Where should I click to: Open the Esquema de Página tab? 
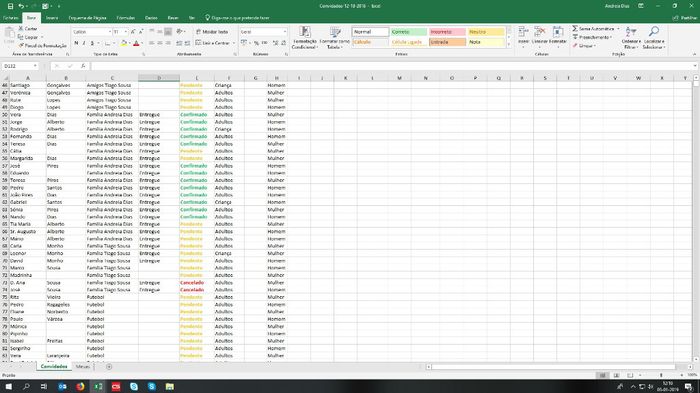pos(88,18)
